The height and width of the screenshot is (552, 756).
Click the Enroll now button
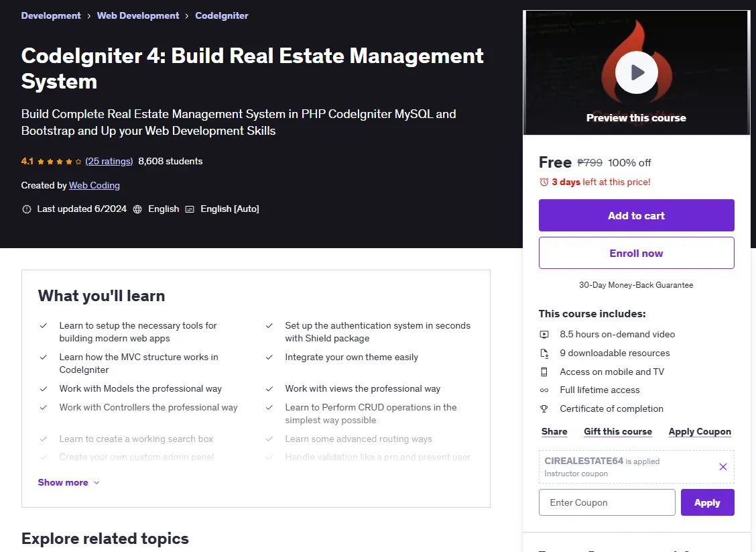click(637, 253)
